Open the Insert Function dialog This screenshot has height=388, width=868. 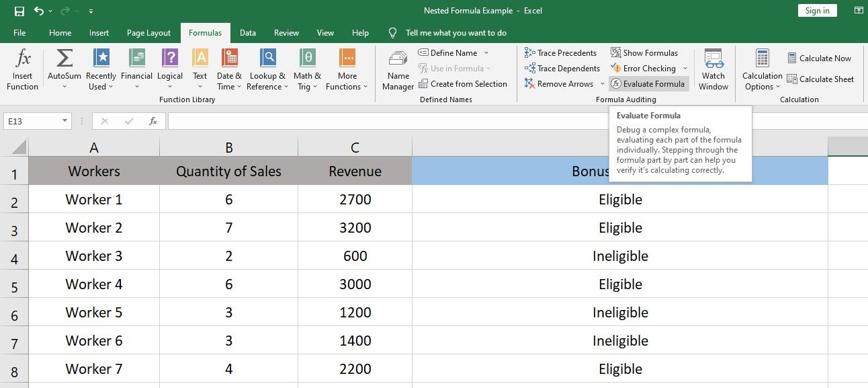pos(22,69)
